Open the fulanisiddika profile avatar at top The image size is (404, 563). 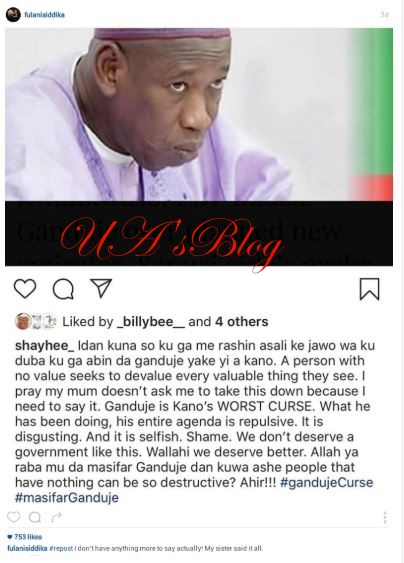[13, 15]
